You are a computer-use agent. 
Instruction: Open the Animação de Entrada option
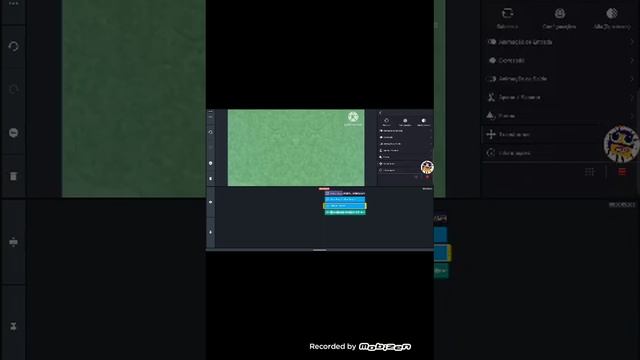coord(405,131)
